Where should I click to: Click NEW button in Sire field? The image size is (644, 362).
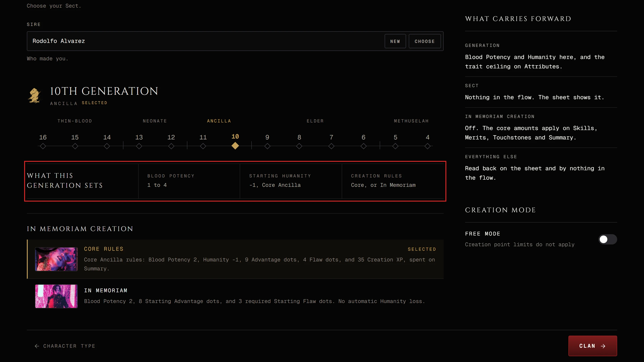click(395, 41)
